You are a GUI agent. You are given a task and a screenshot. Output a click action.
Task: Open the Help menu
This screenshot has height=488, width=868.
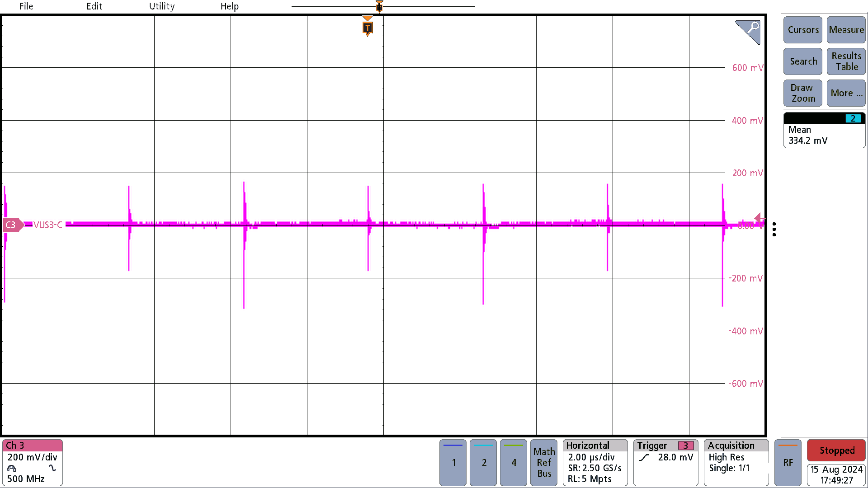[x=229, y=6]
